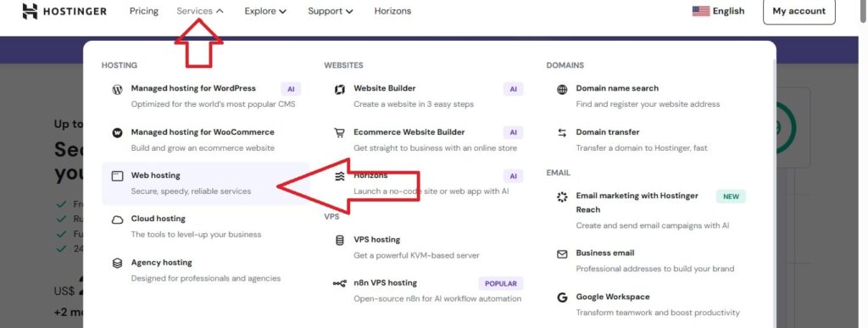Viewport: 868px width, 328px height.
Task: Click the Cloud hosting cloud icon
Action: tap(117, 220)
